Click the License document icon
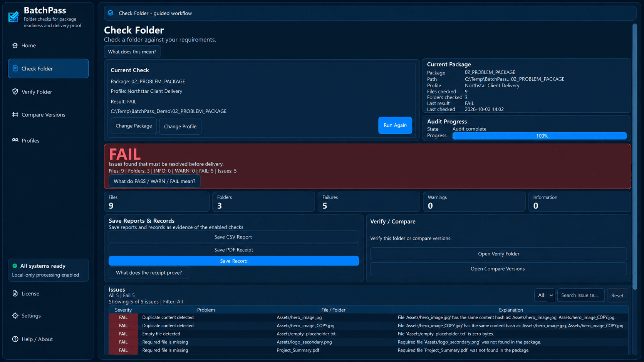644x362 pixels. [x=15, y=294]
